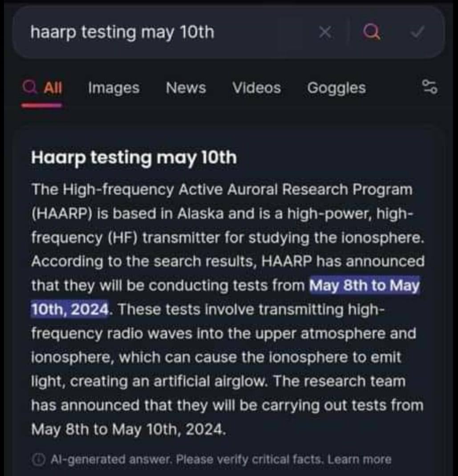Open the News tab
Viewport: 458px width, 476px height.
pos(186,88)
